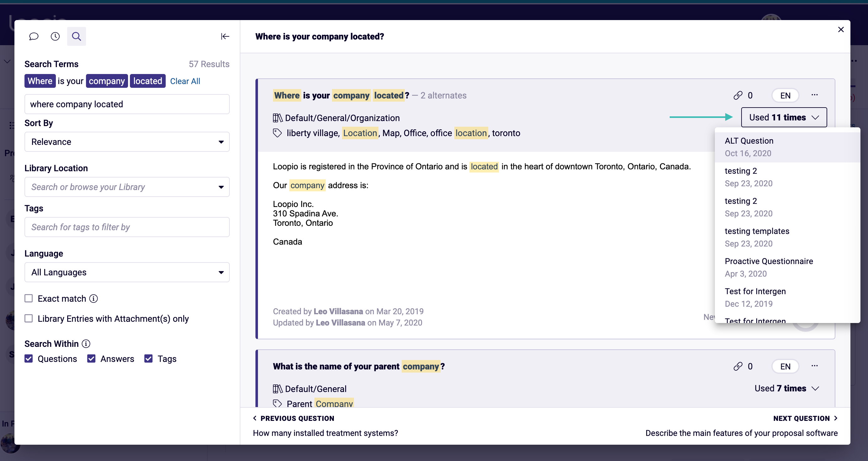Click 'What is the name of your parent company?' title
This screenshot has width=868, height=461.
[359, 366]
